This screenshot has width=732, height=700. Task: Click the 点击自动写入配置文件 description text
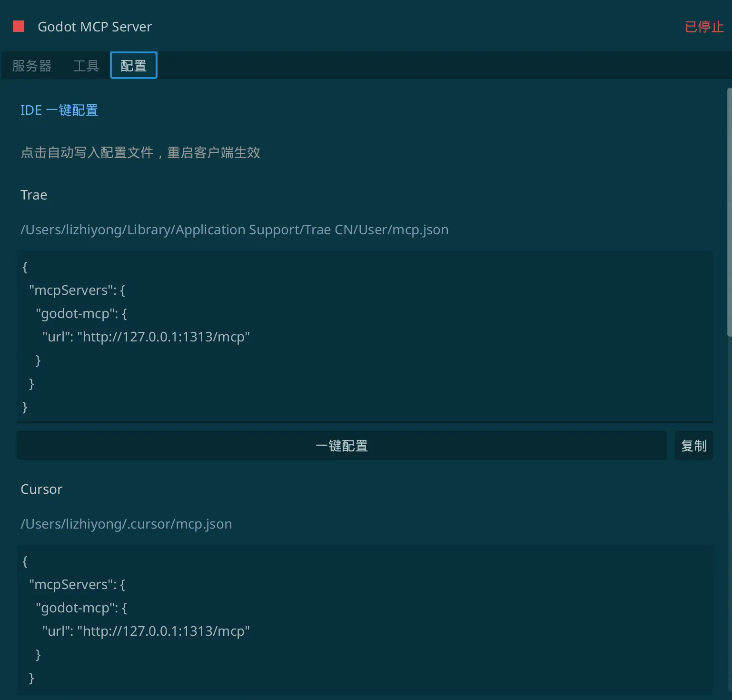pyautogui.click(x=140, y=152)
